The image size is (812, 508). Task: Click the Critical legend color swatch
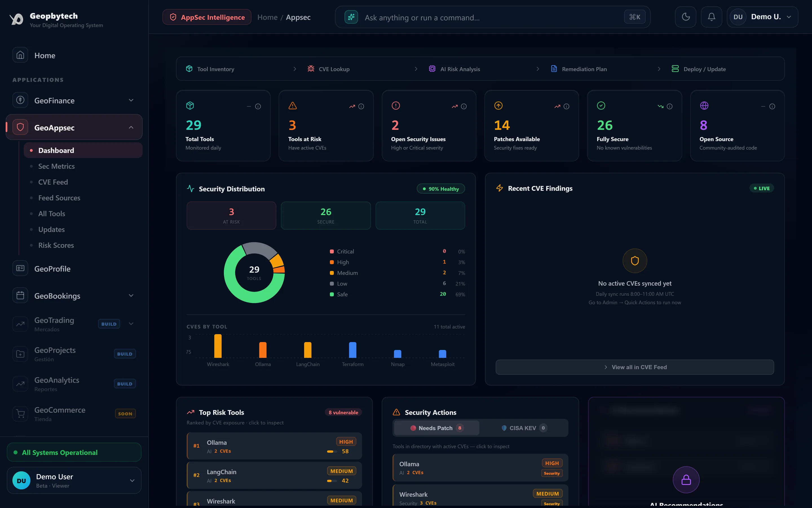(x=332, y=251)
